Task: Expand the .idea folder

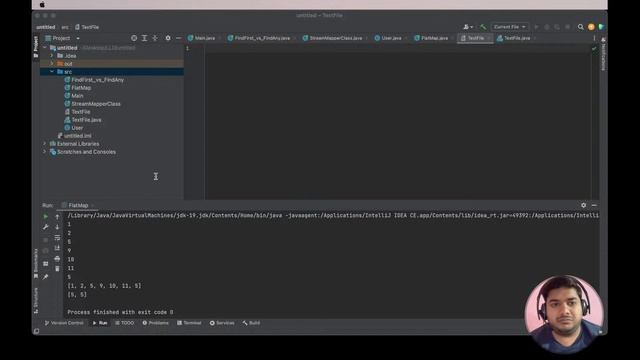Action: click(52, 56)
